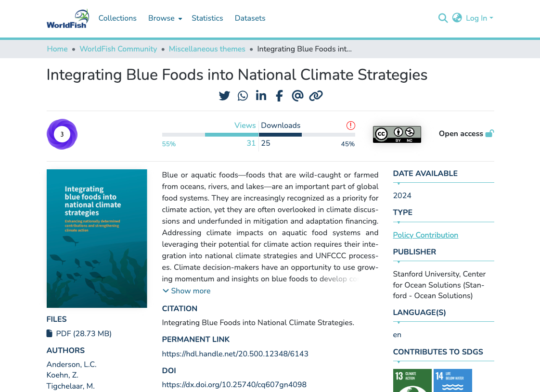Share on Facebook
Viewport: 540px width, 392px height.
(x=279, y=96)
